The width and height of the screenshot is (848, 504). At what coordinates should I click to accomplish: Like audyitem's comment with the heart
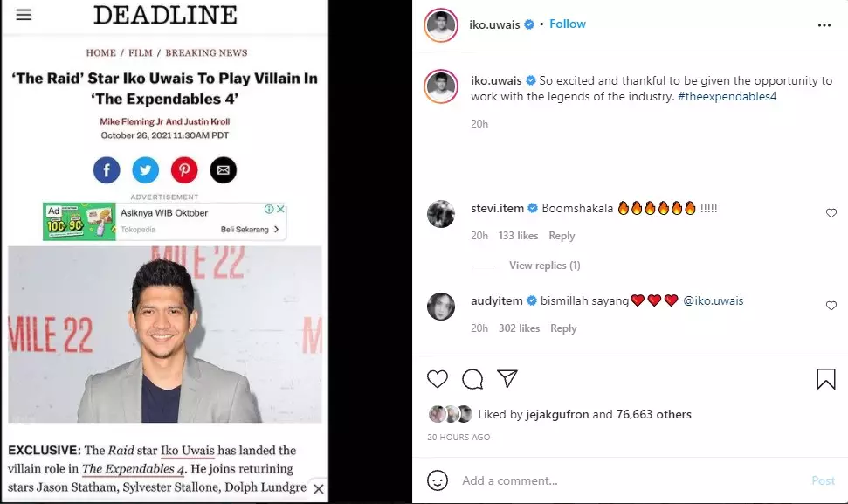pos(831,307)
